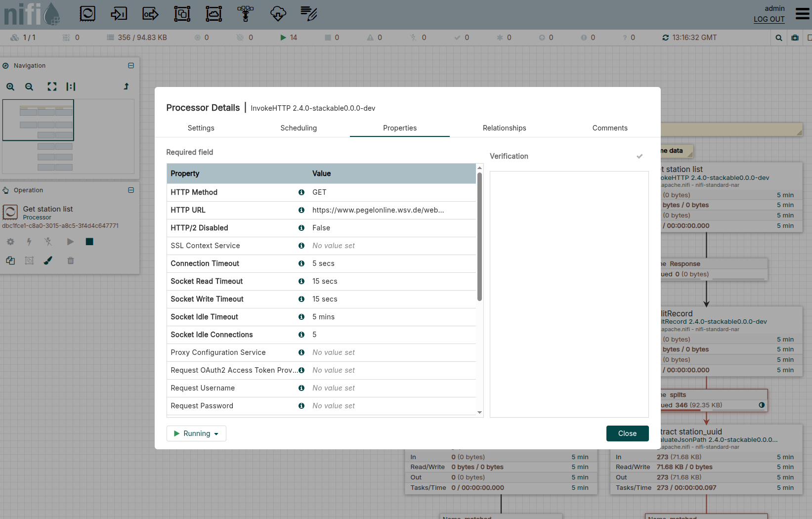
Task: Click the fit-to-screen icon in Navigation panel
Action: tap(52, 86)
